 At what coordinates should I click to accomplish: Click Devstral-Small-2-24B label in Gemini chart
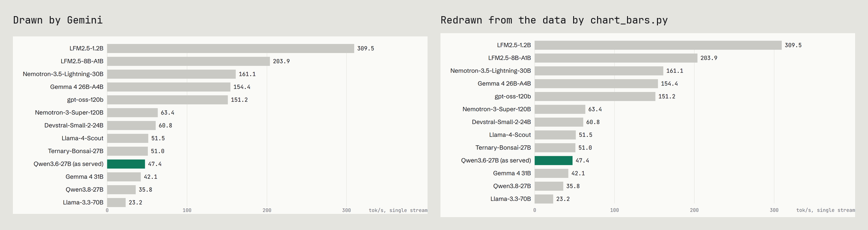point(74,125)
